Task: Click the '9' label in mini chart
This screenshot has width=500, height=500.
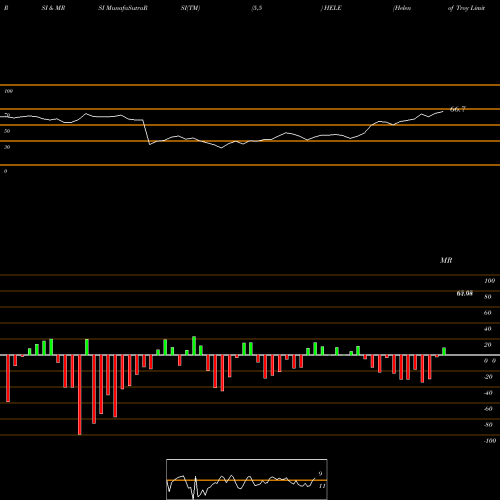Action: [320, 474]
